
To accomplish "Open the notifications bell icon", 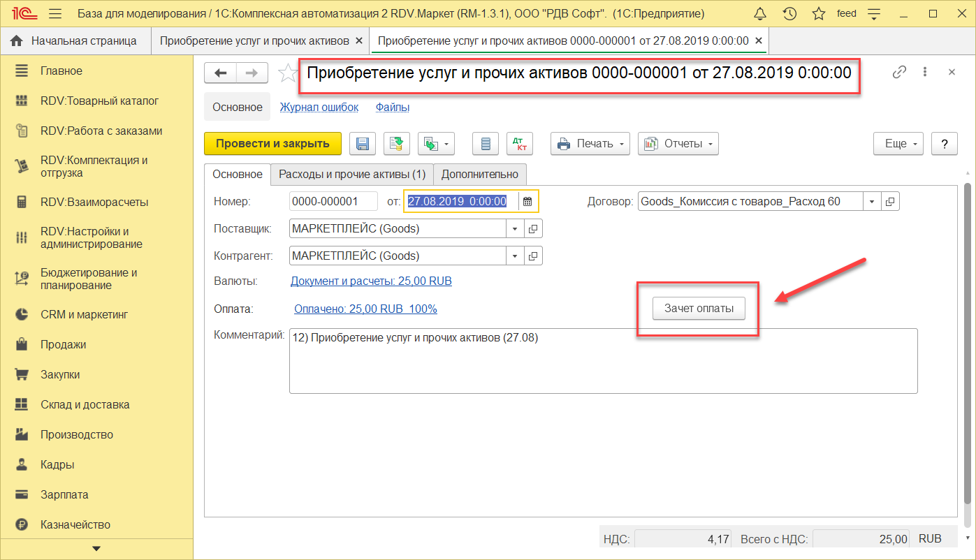I will (760, 14).
